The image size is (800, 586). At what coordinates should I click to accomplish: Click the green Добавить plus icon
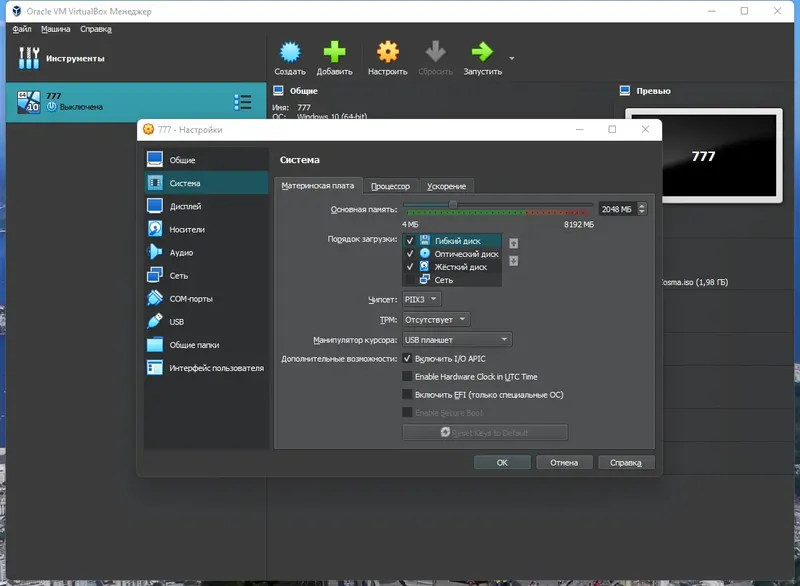pyautogui.click(x=334, y=52)
